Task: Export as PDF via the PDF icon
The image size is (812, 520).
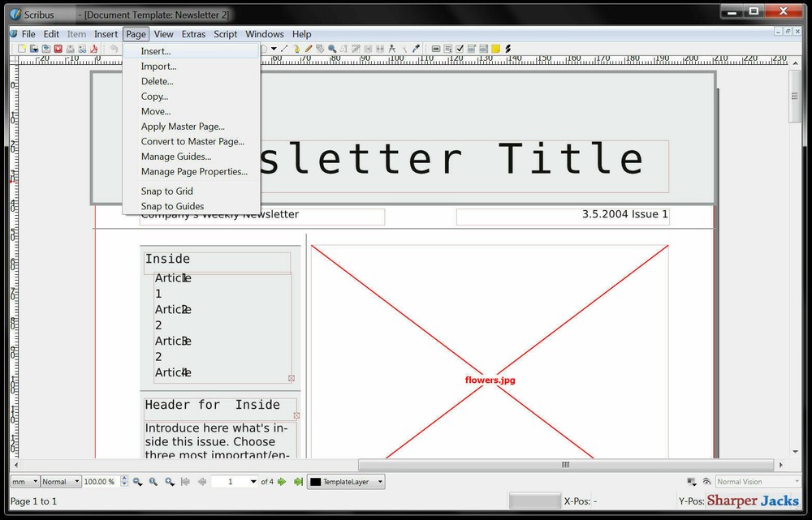Action: pos(95,48)
